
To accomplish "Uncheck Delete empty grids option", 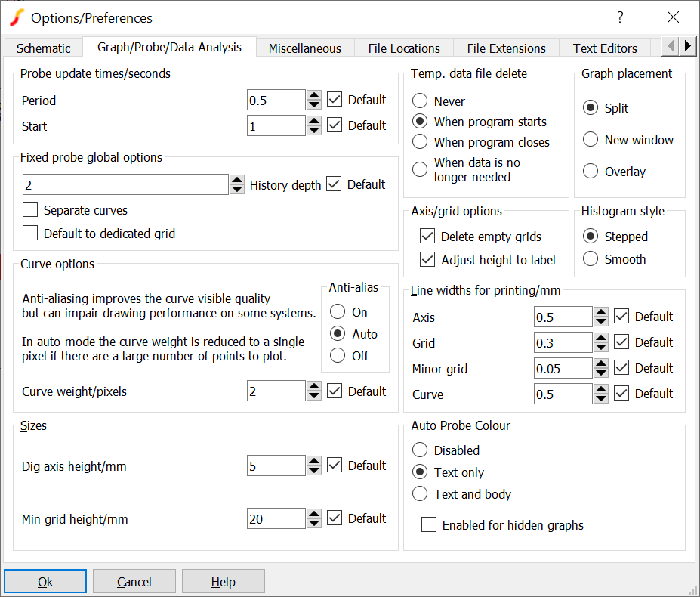I will point(427,237).
